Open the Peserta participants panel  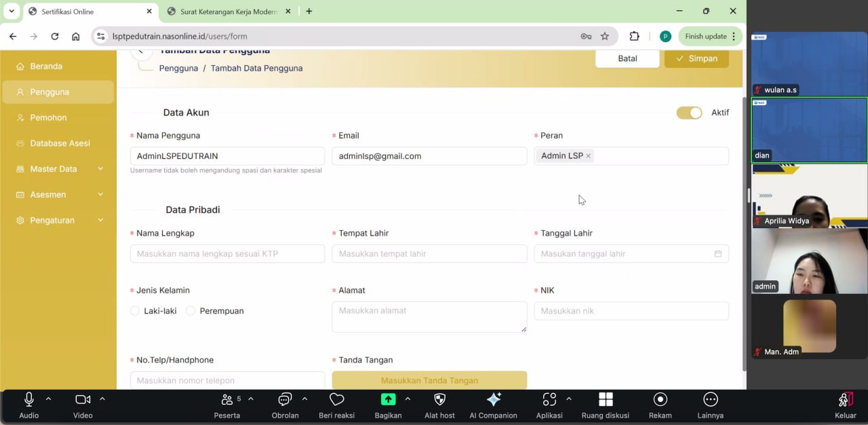tap(227, 400)
